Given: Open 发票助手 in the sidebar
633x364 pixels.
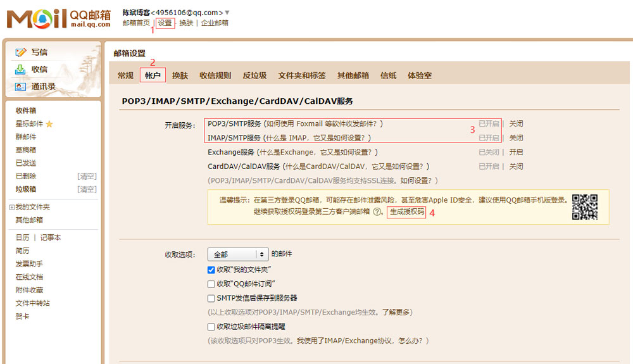Looking at the screenshot, I should coord(29,264).
